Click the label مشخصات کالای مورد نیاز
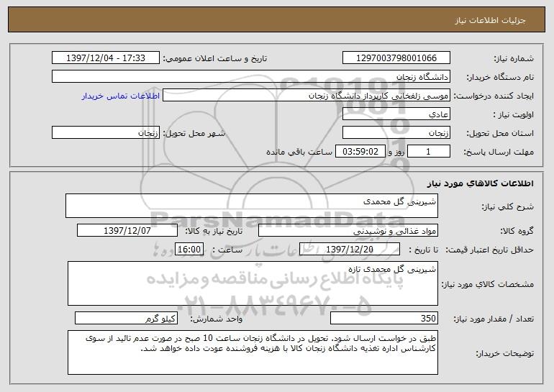The width and height of the screenshot is (554, 392). click(x=488, y=284)
